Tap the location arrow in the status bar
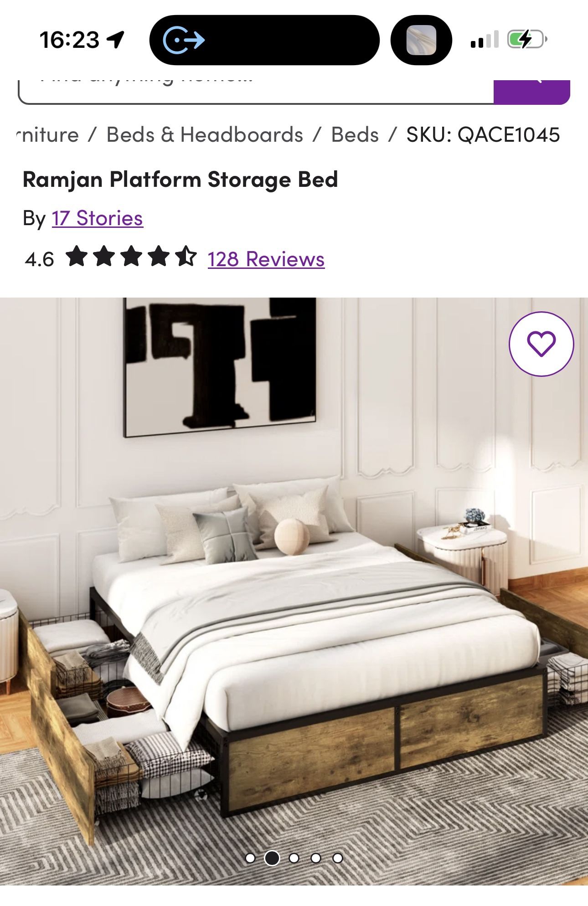 coord(116,40)
